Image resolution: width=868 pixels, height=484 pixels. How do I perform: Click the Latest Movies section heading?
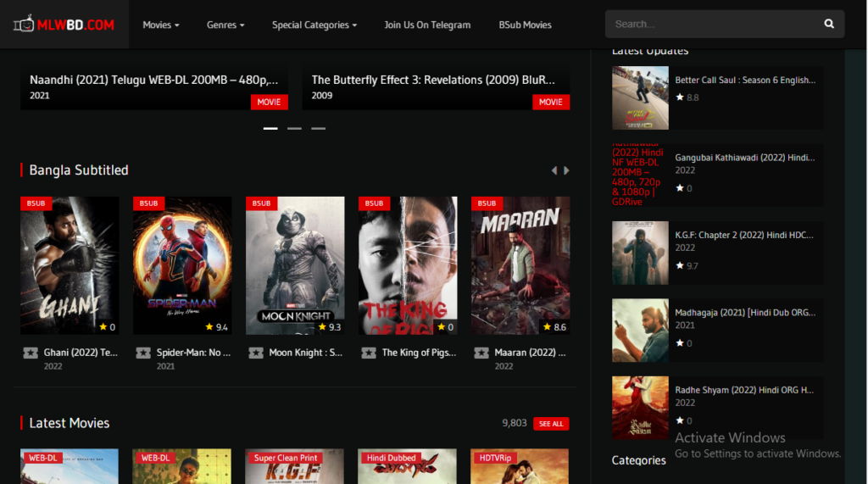coord(70,423)
